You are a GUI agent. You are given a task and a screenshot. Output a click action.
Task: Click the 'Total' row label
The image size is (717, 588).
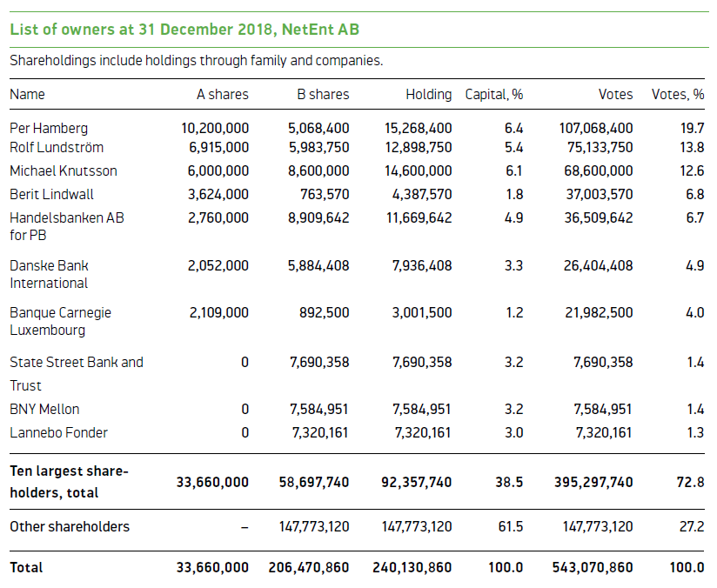[26, 567]
